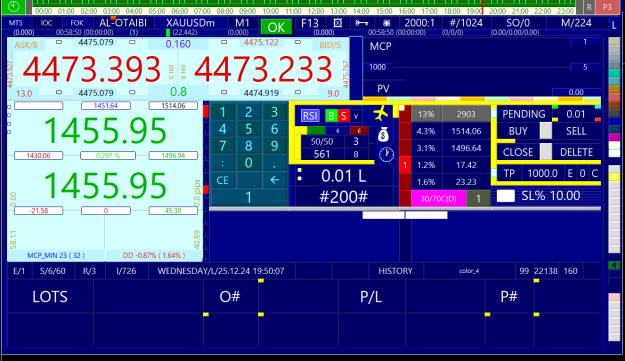
Task: Click the backspace arrow on keypad
Action: [x=274, y=180]
